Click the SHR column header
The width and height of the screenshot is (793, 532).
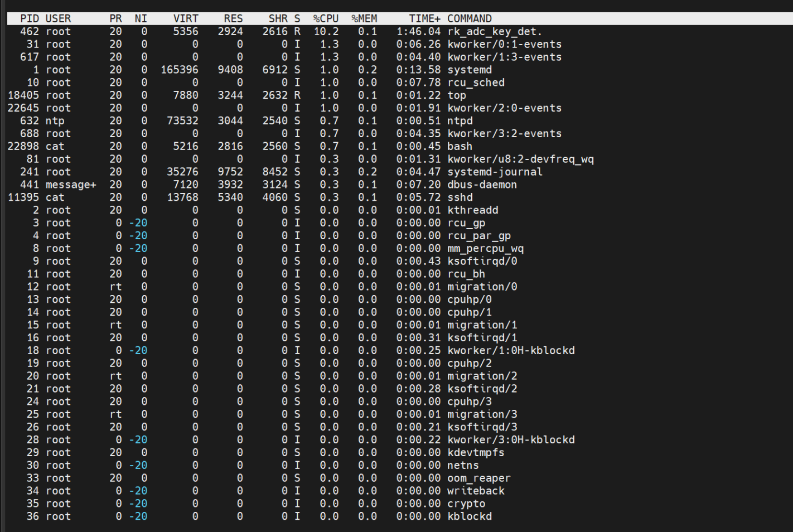pos(278,18)
